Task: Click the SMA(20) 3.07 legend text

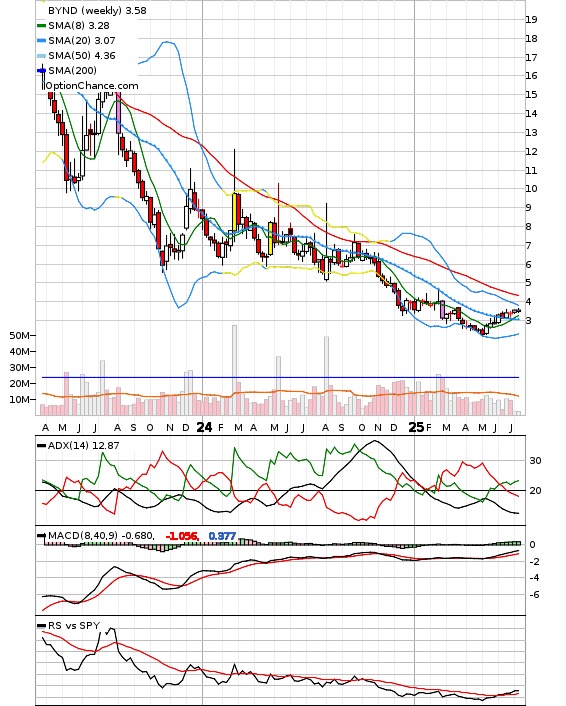Action: 82,41
